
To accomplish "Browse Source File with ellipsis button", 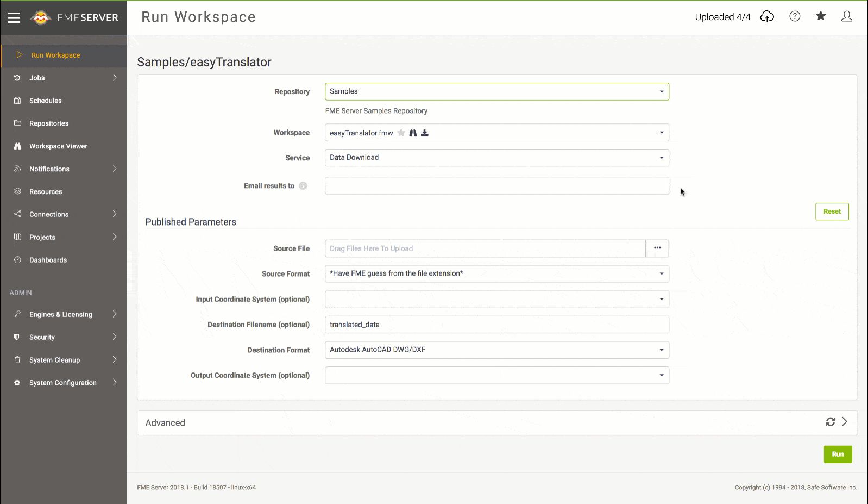I will point(657,248).
